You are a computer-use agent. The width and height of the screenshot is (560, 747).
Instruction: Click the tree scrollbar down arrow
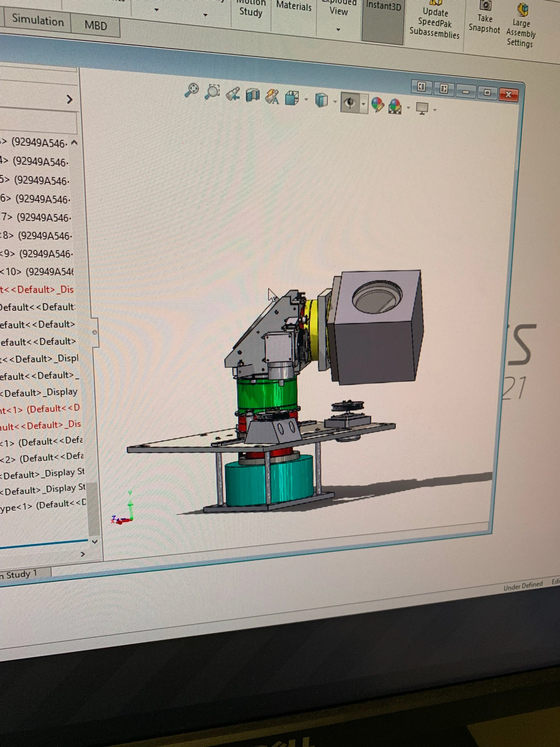click(x=94, y=542)
